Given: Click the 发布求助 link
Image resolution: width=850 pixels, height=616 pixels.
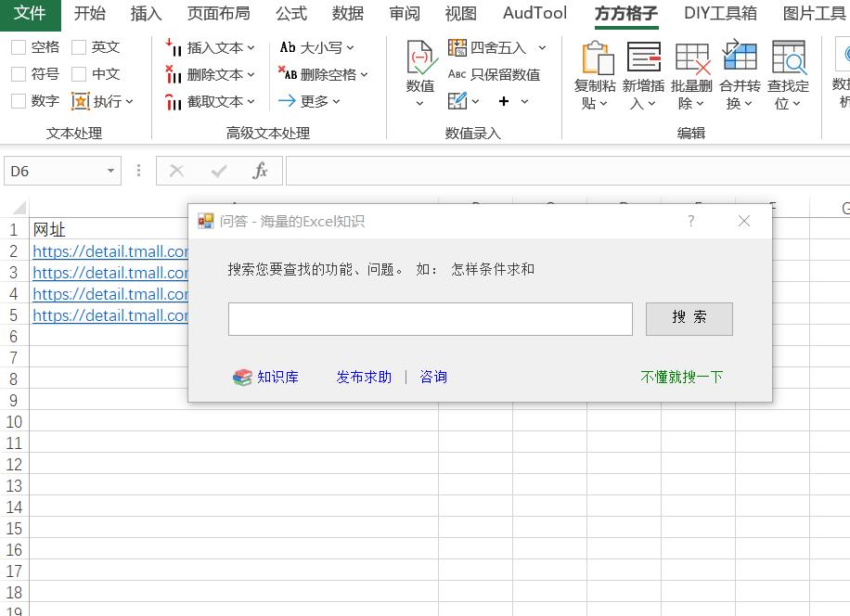Looking at the screenshot, I should (364, 378).
